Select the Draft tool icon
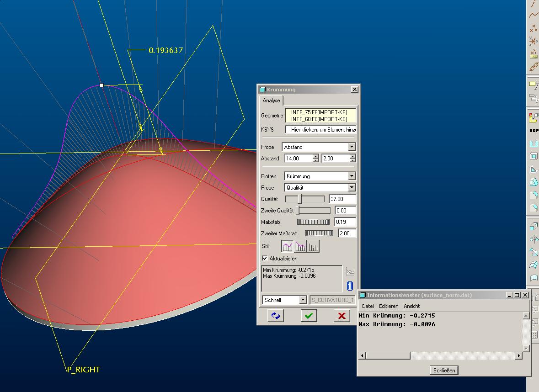Screen dimensions: 539x392 click(x=534, y=182)
